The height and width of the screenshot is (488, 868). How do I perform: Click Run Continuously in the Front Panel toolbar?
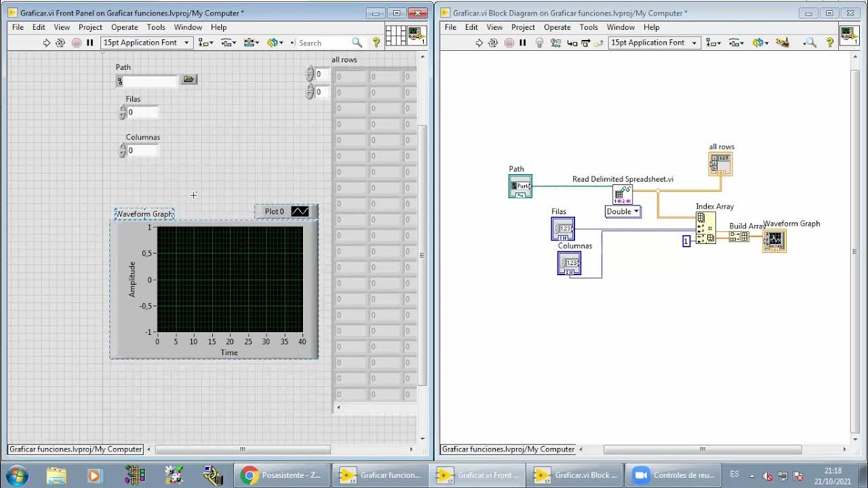(60, 43)
